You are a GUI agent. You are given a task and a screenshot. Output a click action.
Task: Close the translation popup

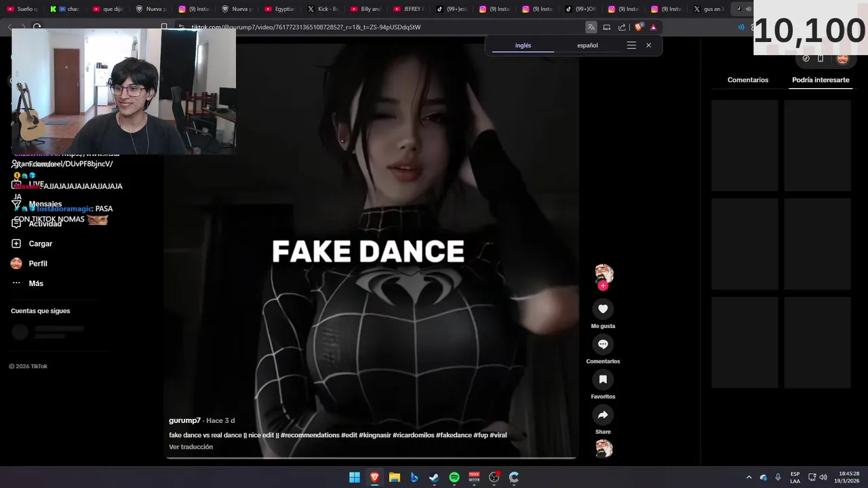pyautogui.click(x=648, y=45)
